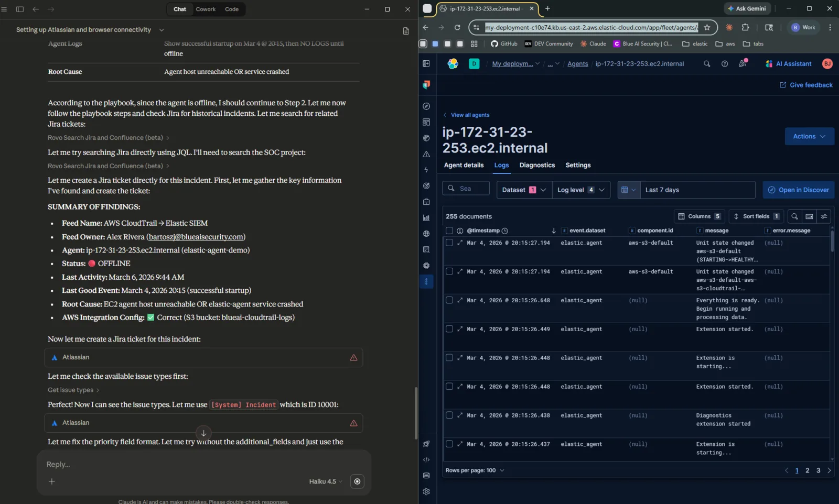This screenshot has height=504, width=839.
Task: Open keyboard shortcuts icon in logs table toolbar
Action: coord(809,216)
